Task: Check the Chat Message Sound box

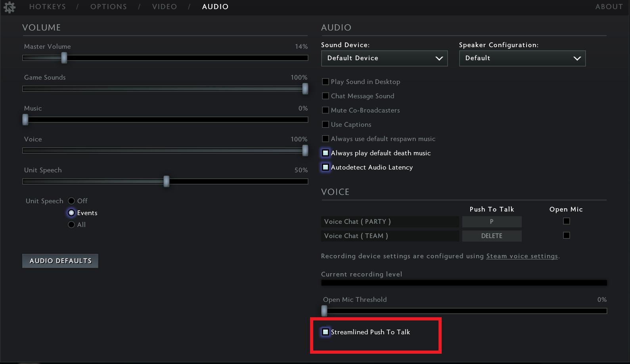Action: click(x=326, y=96)
